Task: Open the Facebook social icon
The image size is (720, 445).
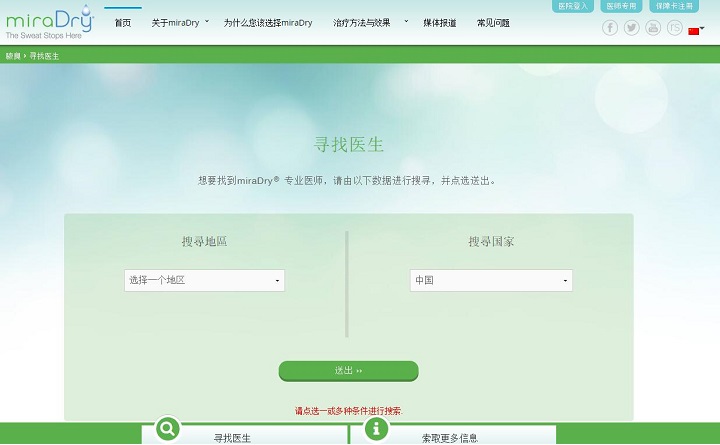Action: coord(610,28)
